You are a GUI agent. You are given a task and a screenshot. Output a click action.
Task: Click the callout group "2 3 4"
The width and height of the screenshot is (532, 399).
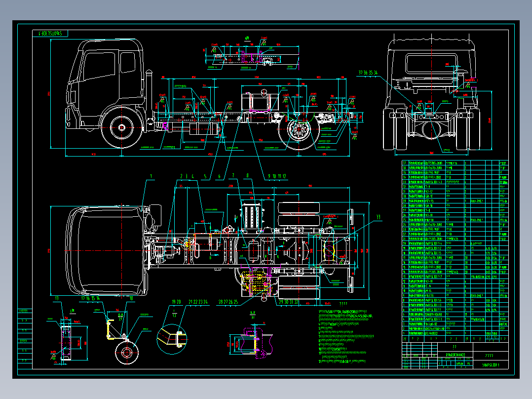(187, 177)
